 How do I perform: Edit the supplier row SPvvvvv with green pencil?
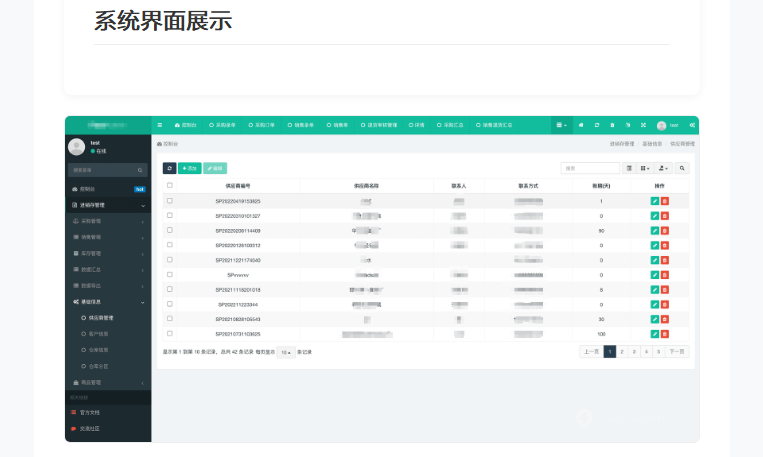click(654, 275)
